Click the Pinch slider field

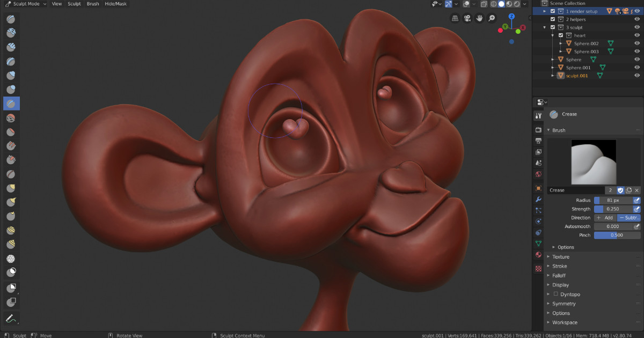pyautogui.click(x=617, y=235)
